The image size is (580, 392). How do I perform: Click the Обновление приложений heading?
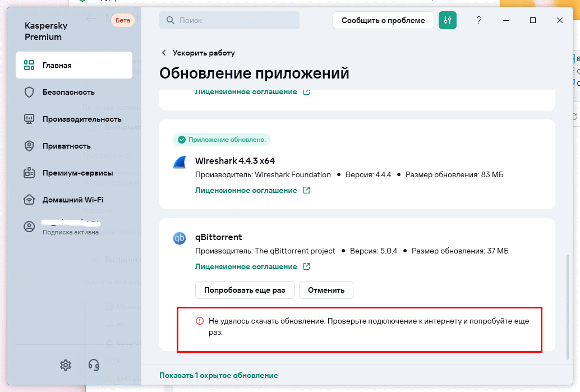point(254,73)
